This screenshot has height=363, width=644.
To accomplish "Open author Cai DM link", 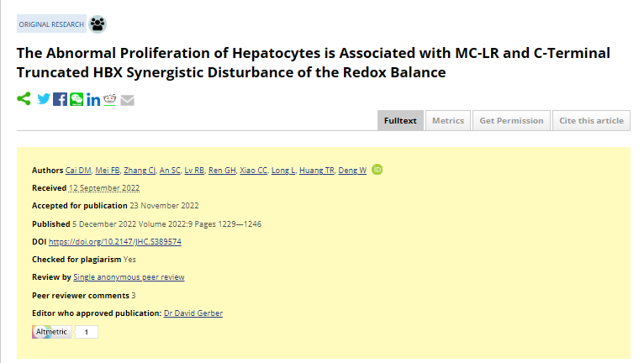I will (78, 171).
